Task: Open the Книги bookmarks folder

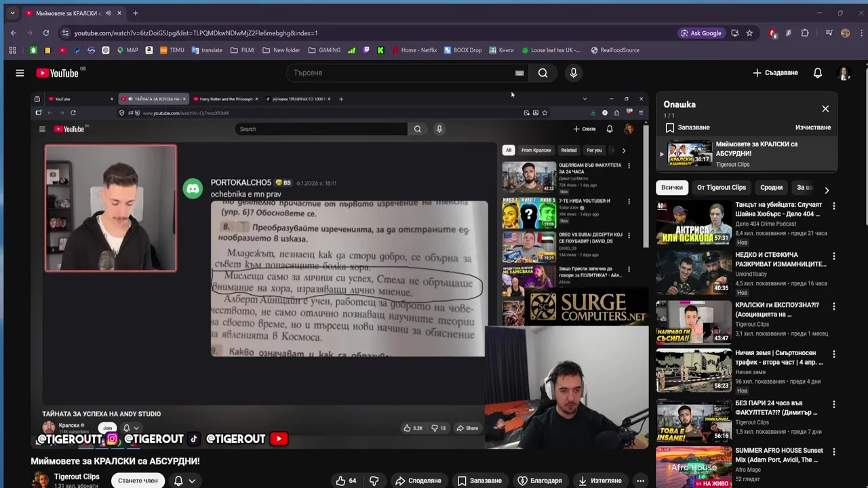Action: tap(500, 50)
